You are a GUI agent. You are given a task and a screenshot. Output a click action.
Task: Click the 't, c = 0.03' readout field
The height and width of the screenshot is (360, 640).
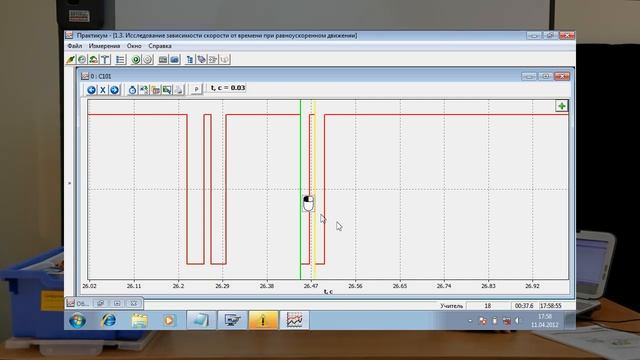pyautogui.click(x=227, y=88)
